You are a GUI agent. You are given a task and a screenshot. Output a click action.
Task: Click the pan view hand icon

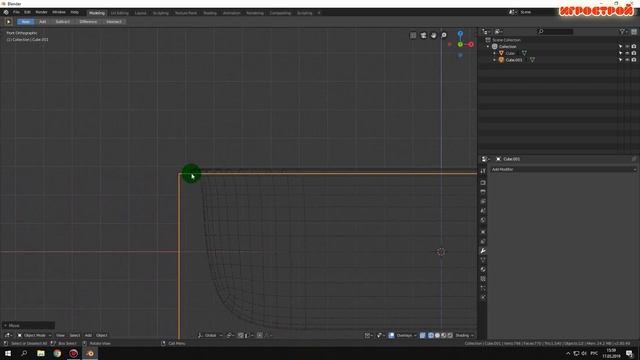(x=433, y=36)
